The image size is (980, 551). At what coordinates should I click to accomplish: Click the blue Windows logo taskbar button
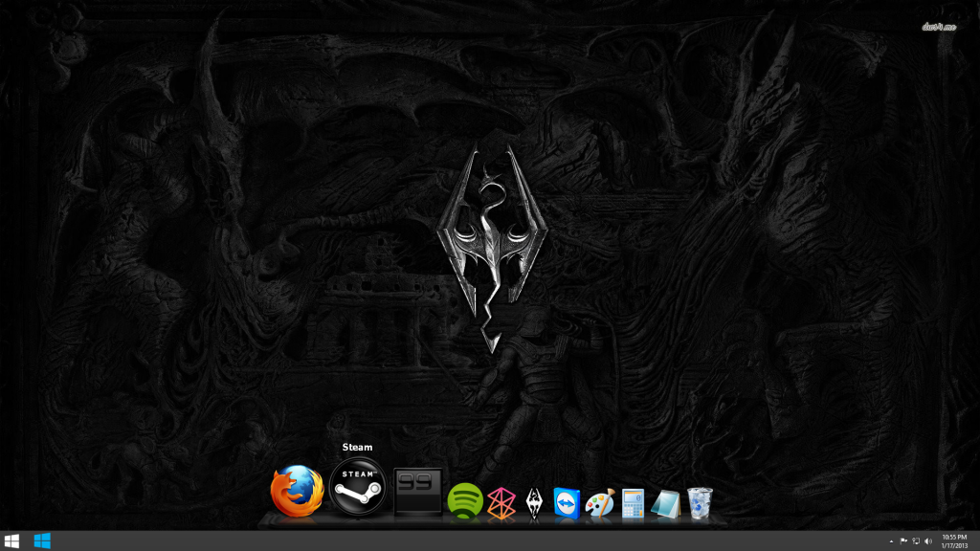click(42, 541)
